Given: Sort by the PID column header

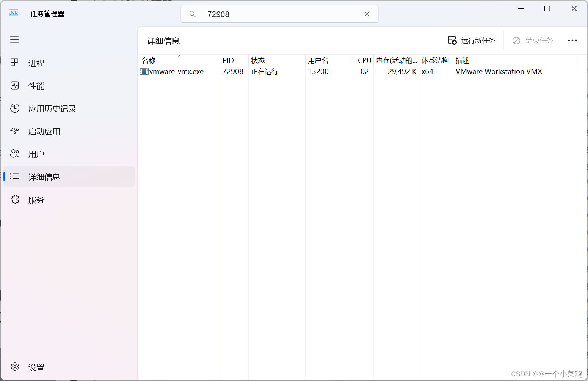Looking at the screenshot, I should click(234, 60).
